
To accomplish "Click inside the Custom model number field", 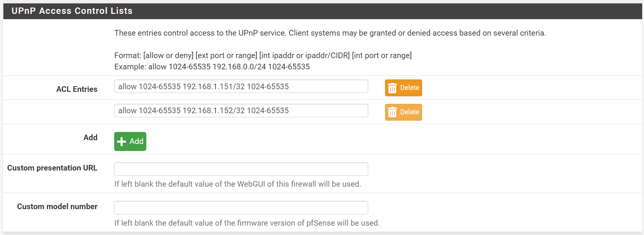I will (x=241, y=207).
